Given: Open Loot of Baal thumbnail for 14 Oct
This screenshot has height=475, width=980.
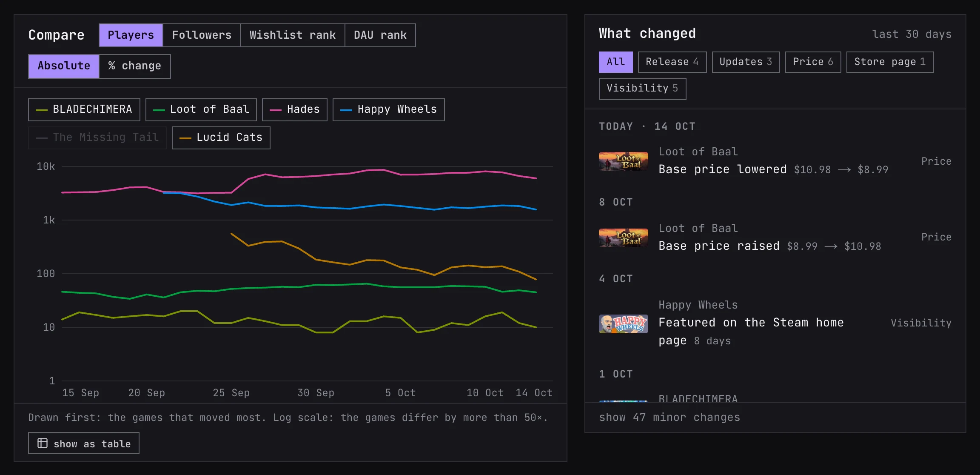Looking at the screenshot, I should tap(624, 161).
